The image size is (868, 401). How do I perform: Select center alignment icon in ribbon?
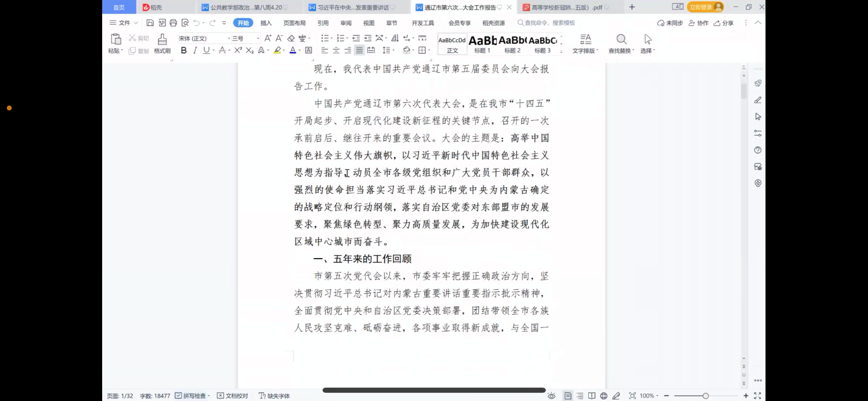336,50
